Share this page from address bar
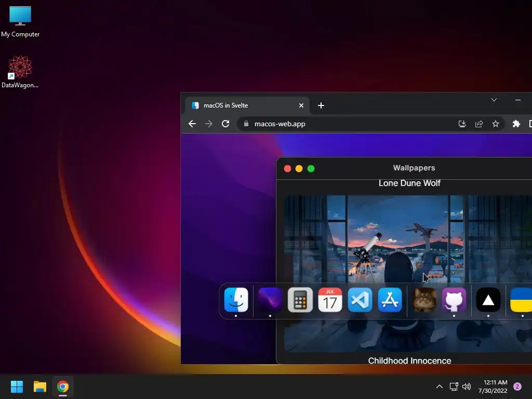The image size is (532, 399). pos(478,124)
